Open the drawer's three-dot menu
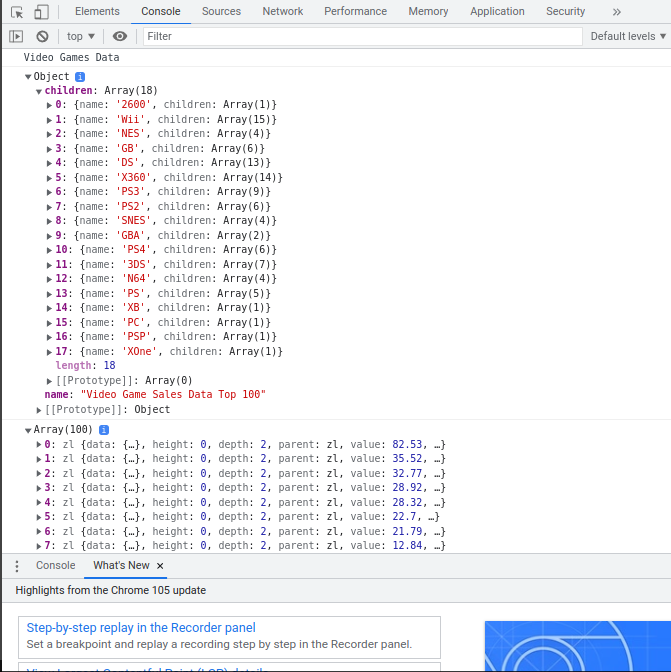671x672 pixels. point(17,566)
